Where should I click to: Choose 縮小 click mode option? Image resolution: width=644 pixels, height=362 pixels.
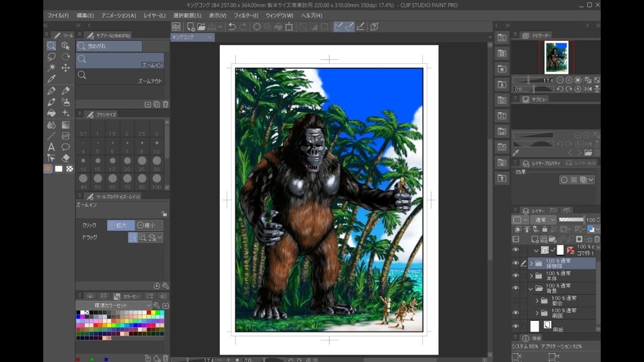tap(149, 226)
